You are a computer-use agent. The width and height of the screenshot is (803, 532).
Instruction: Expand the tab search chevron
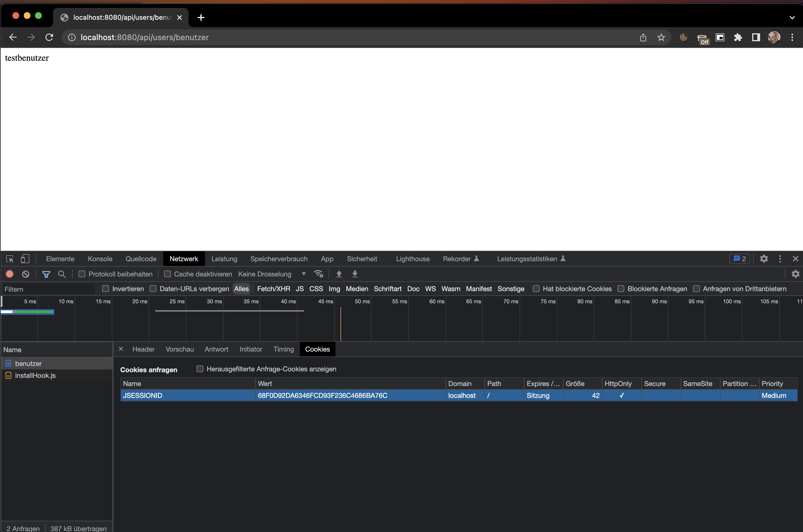pyautogui.click(x=792, y=18)
